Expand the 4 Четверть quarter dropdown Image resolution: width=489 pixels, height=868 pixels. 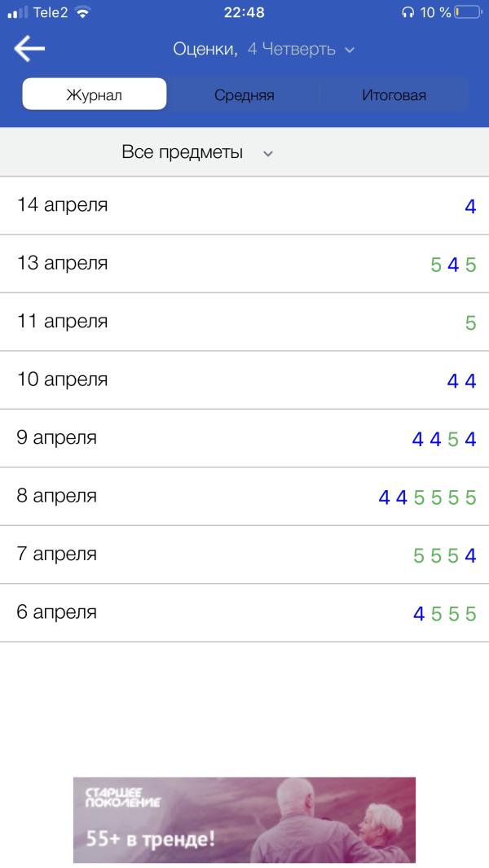coord(301,50)
